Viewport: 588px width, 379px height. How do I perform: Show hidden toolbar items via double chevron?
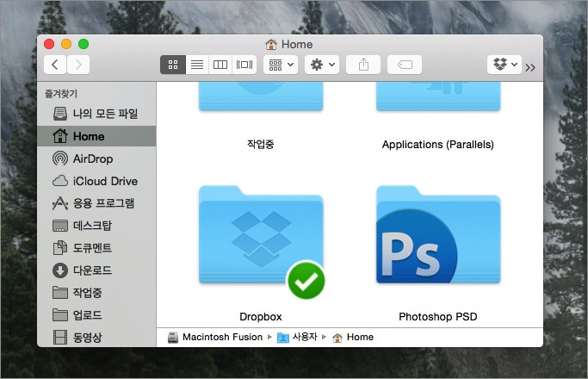[530, 67]
